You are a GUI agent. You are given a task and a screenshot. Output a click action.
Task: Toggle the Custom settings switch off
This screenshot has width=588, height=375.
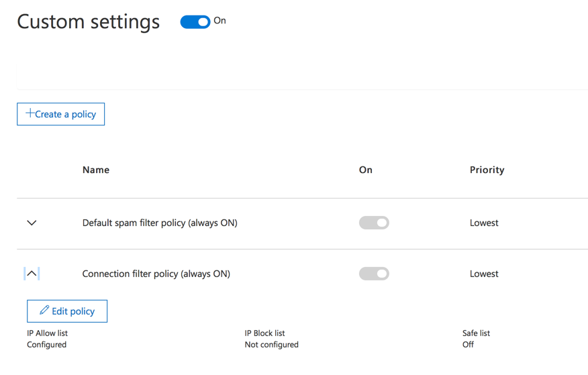195,21
